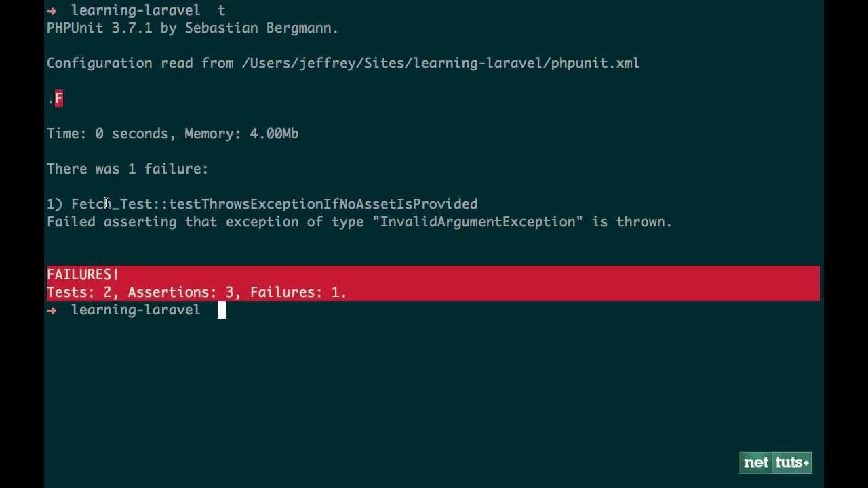868x488 pixels.
Task: Click the white terminal cursor block
Action: click(x=221, y=310)
